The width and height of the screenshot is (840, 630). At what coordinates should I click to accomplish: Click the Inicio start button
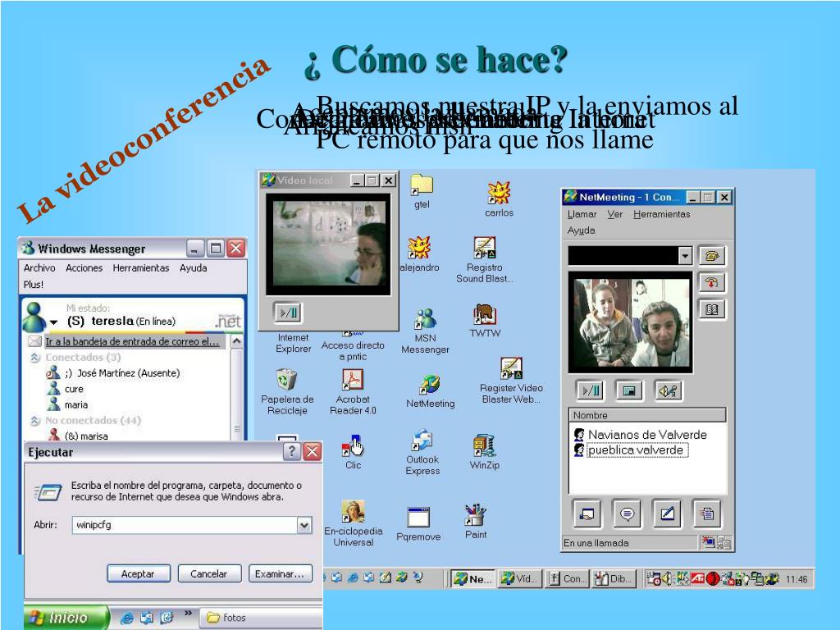66,618
